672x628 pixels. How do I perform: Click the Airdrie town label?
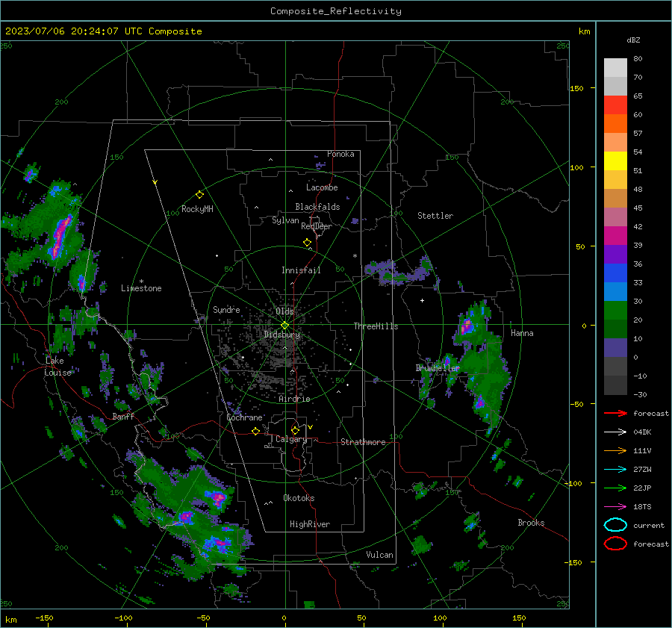tap(294, 399)
